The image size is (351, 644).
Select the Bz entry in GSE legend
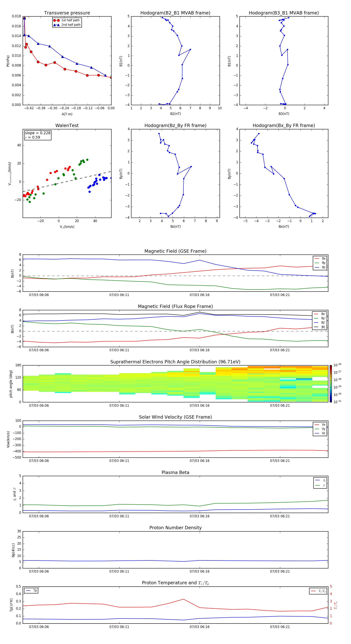320,268
